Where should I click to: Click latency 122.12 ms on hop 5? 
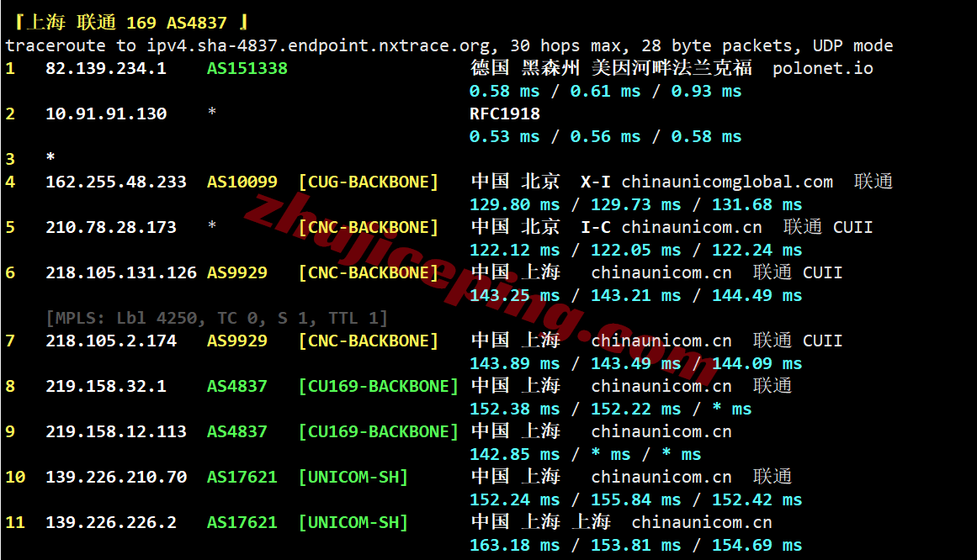coord(514,250)
